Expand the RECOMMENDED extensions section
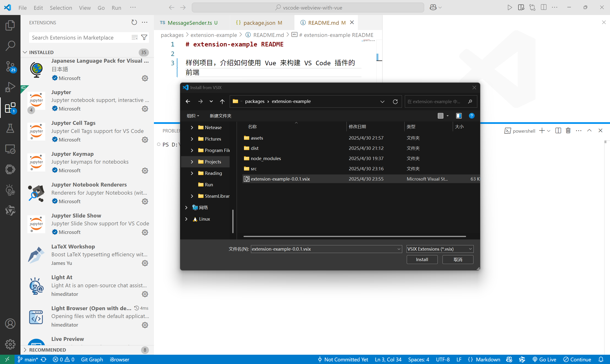Image resolution: width=610 pixels, height=364 pixels. [47, 350]
